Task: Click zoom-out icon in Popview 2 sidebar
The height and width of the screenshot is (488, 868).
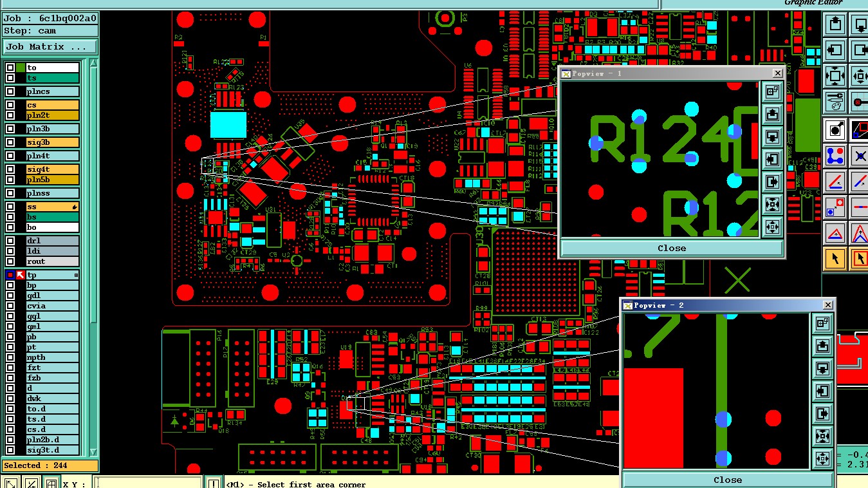Action: (x=822, y=458)
